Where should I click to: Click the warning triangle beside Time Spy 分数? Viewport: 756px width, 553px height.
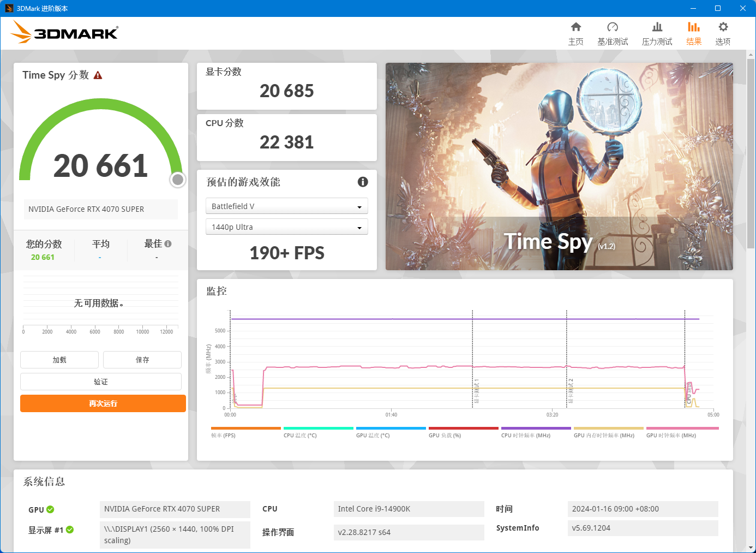pos(98,75)
